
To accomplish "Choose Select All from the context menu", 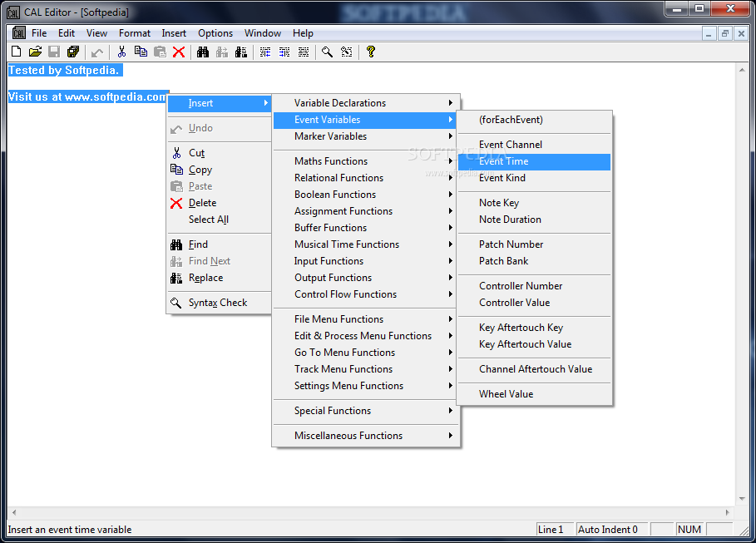I will tap(220, 220).
